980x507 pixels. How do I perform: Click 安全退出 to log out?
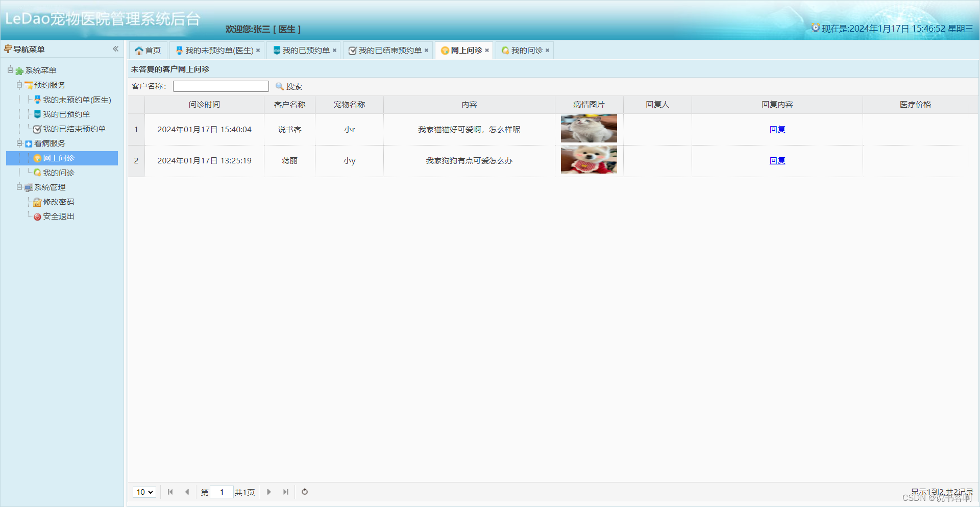coord(58,216)
